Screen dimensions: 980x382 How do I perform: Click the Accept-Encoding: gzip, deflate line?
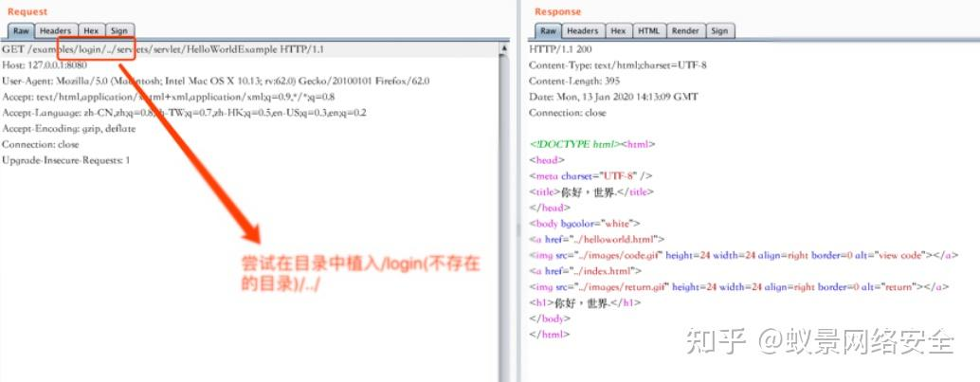68,128
